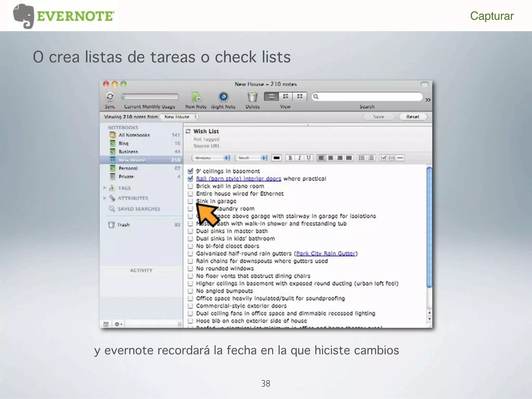Check 'Sink in garage' item
532x399 pixels.
[x=190, y=201]
